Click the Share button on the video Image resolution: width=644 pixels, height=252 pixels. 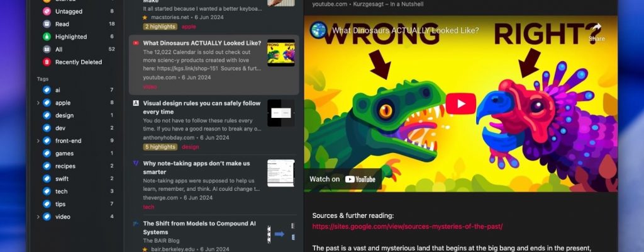click(x=596, y=32)
